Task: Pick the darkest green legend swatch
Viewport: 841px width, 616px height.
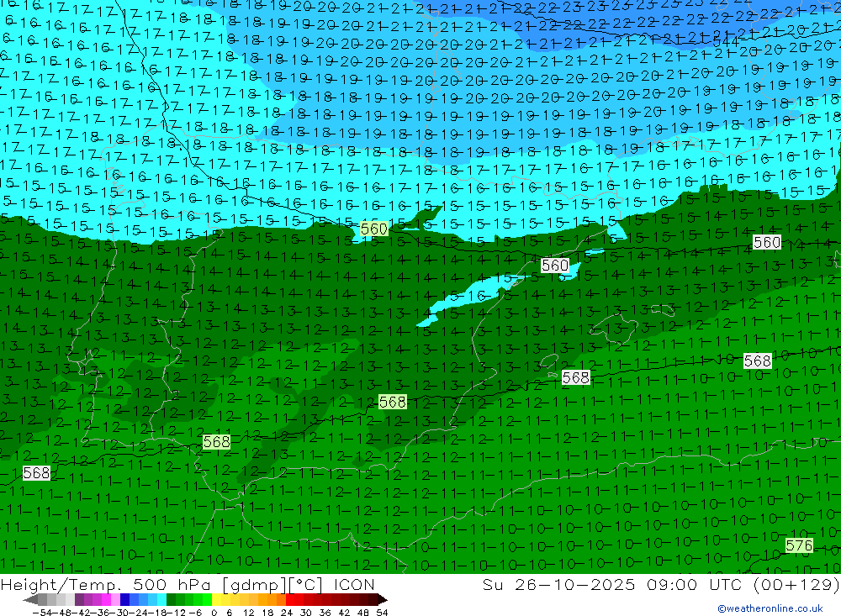Action: 171,599
